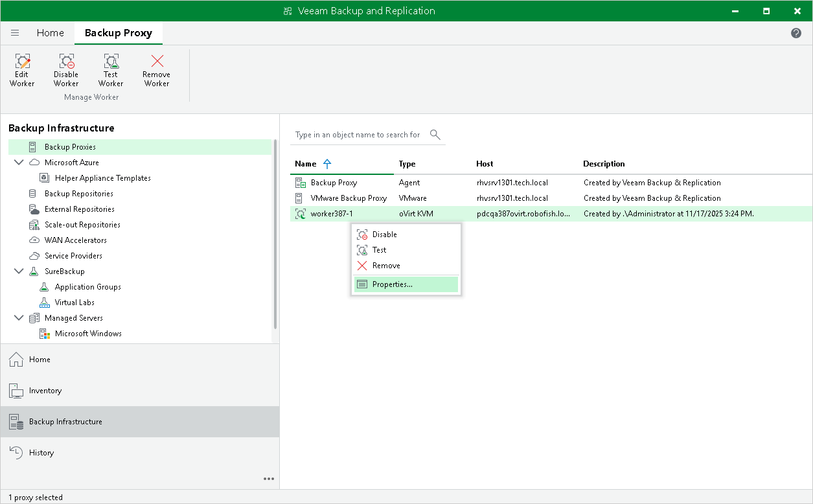Click the Managed Servers icon

pos(34,318)
